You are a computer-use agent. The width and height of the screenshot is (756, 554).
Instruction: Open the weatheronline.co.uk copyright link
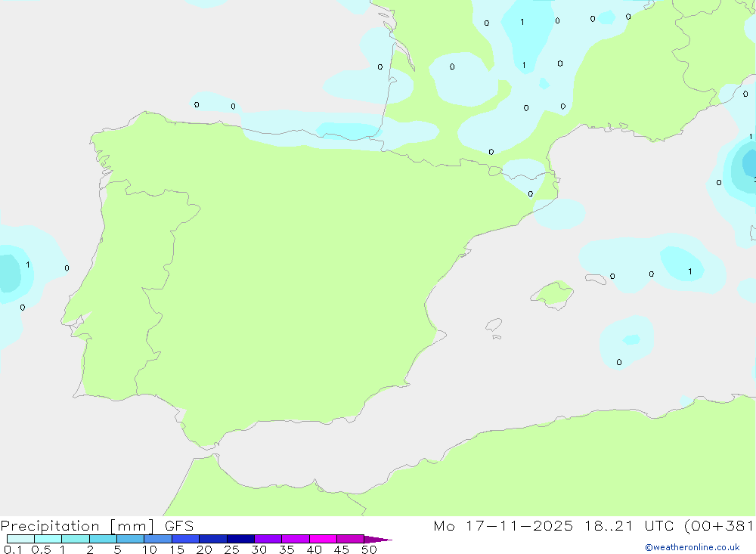(x=692, y=547)
